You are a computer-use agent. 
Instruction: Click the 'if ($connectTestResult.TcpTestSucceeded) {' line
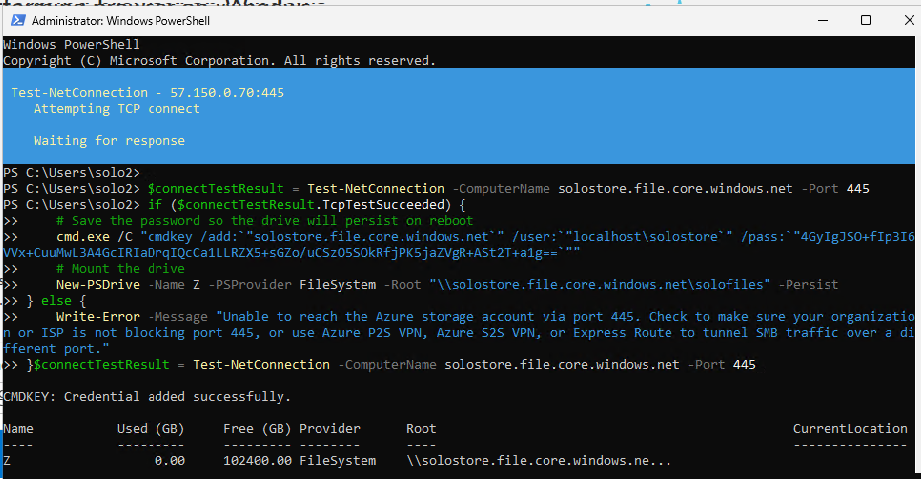(x=307, y=205)
